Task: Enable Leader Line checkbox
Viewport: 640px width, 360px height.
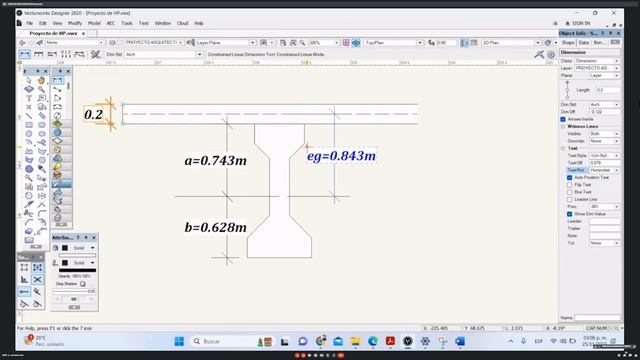Action: 569,199
